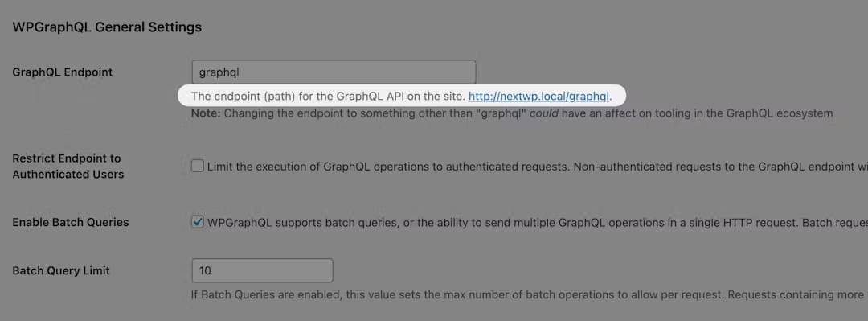Click the GraphQL Endpoint text field
The height and width of the screenshot is (321, 868).
pos(334,72)
